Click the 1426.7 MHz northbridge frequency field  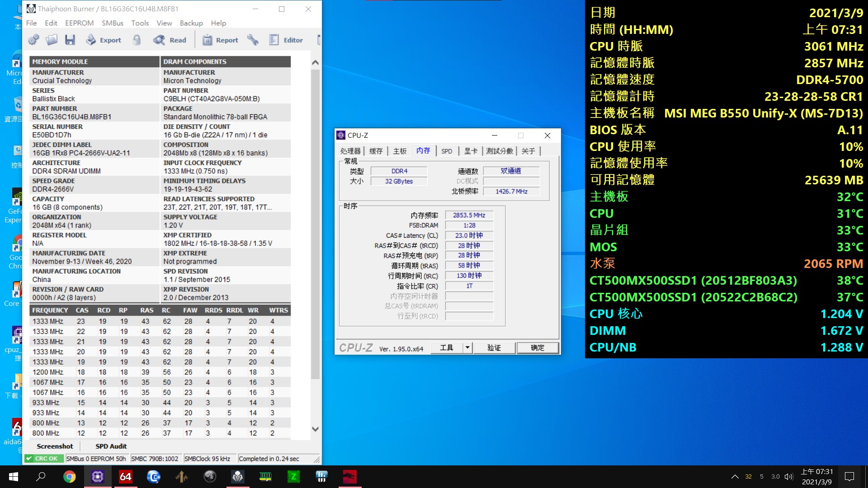point(511,191)
